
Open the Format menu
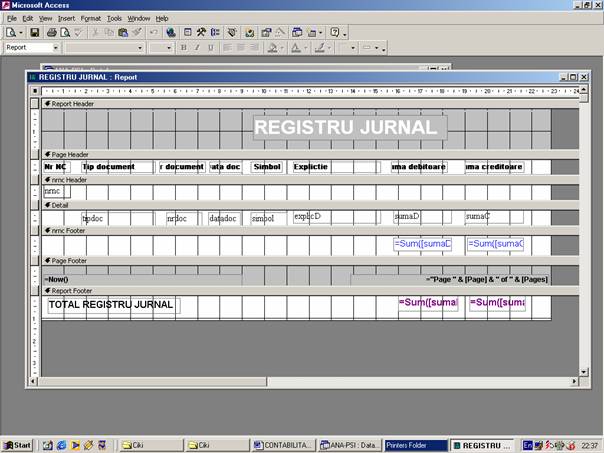tap(91, 18)
